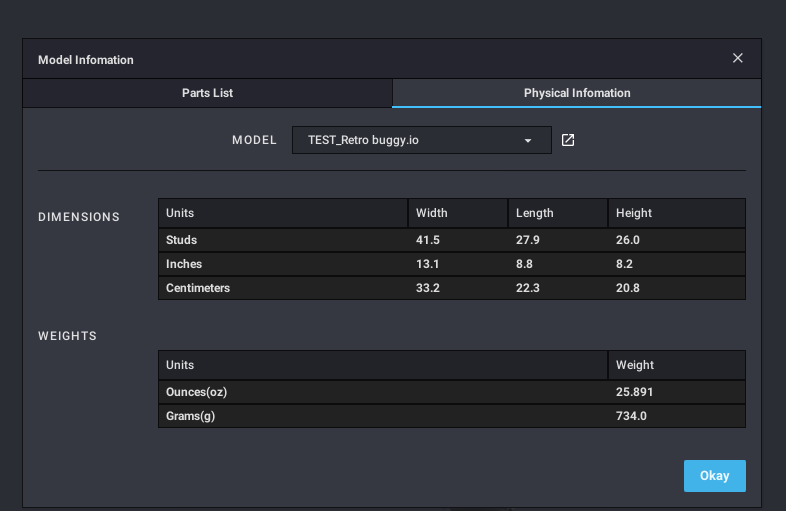Click the inches length value 8.8
Viewport: 786px width, 511px height.
pyautogui.click(x=524, y=264)
